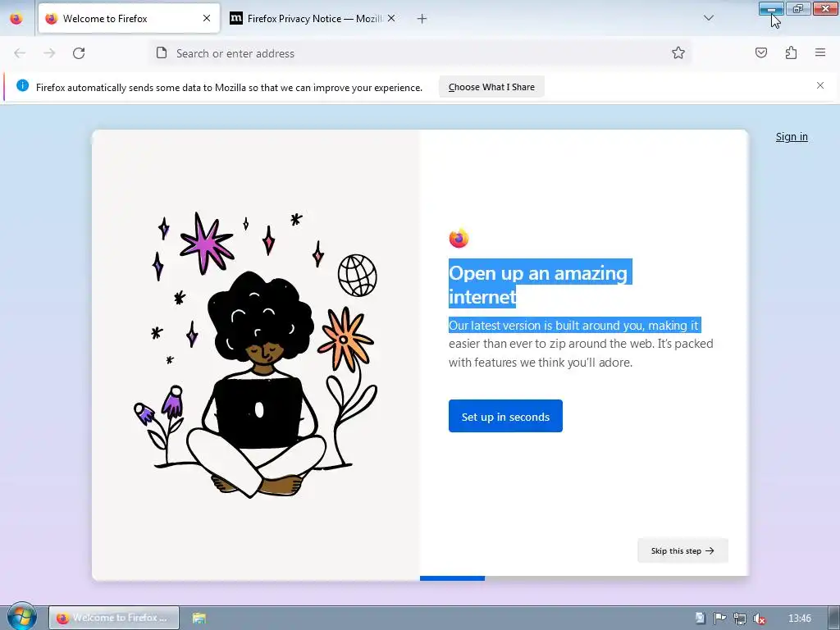The width and height of the screenshot is (840, 630).
Task: Go back one page
Action: (20, 53)
